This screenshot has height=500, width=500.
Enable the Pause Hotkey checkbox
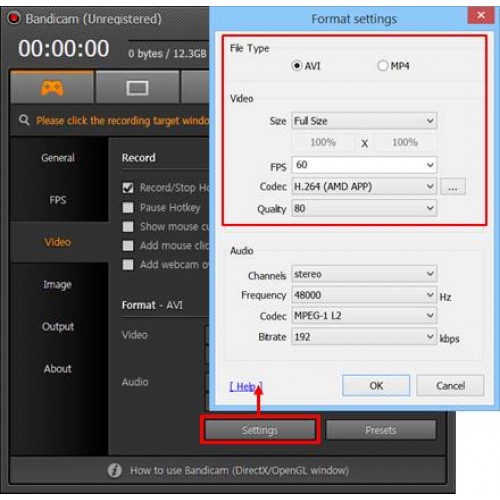[x=128, y=208]
